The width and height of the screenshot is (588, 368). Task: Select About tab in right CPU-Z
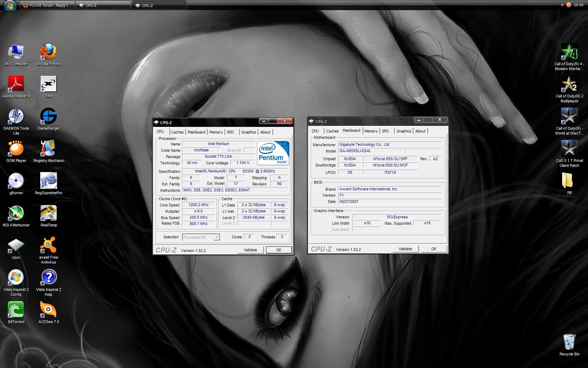click(420, 131)
